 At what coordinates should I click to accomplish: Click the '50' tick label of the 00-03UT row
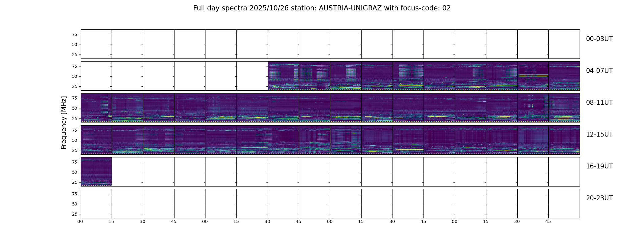tap(75, 44)
